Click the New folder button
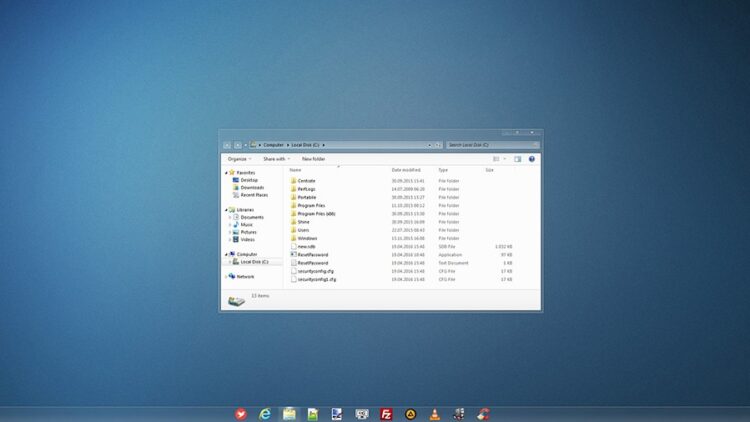Screen dimensions: 750x422 tap(313, 159)
